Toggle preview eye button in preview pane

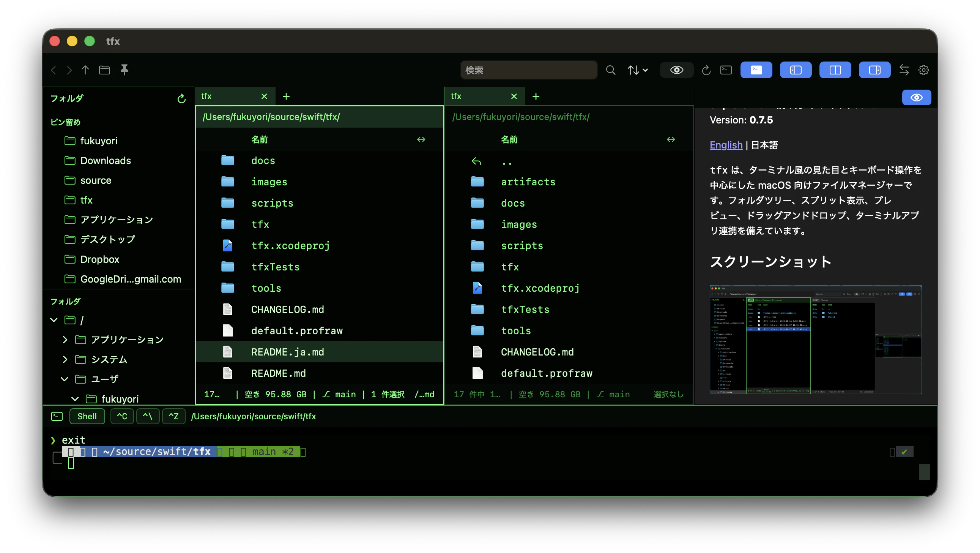coord(917,98)
